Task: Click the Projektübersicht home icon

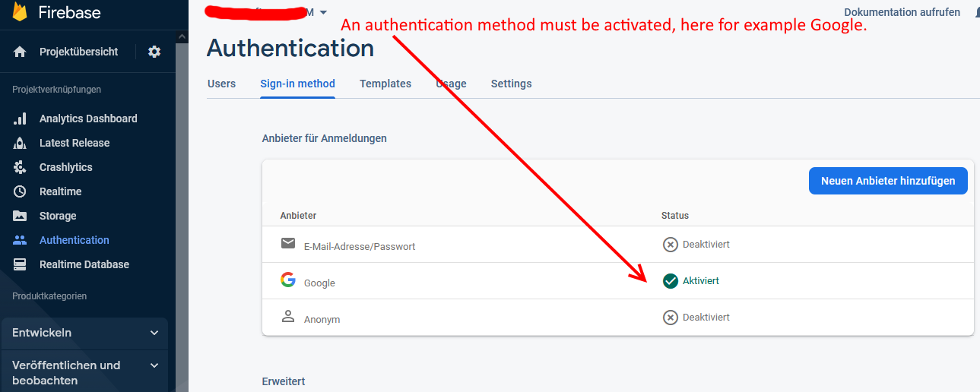Action: 20,52
